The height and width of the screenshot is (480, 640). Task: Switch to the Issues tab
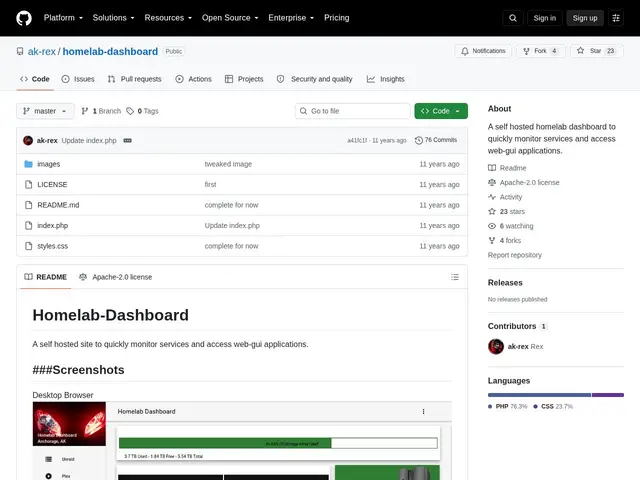coord(78,79)
